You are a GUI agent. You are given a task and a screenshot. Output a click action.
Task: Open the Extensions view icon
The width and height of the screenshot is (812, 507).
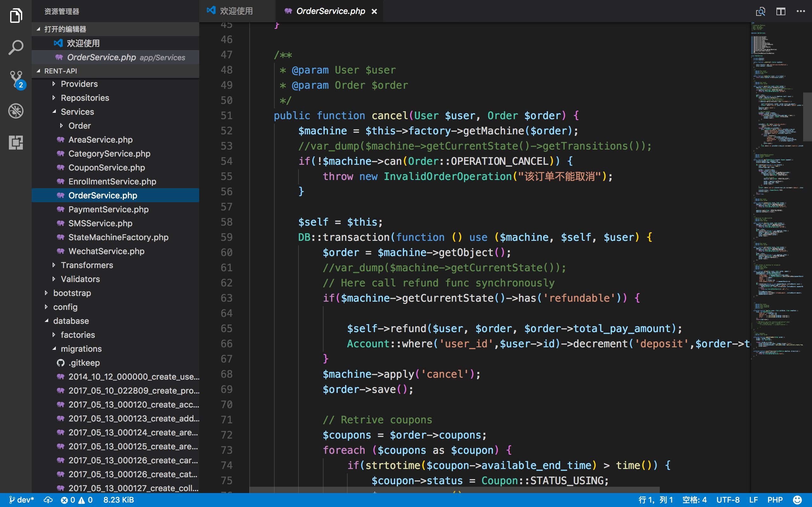point(16,143)
